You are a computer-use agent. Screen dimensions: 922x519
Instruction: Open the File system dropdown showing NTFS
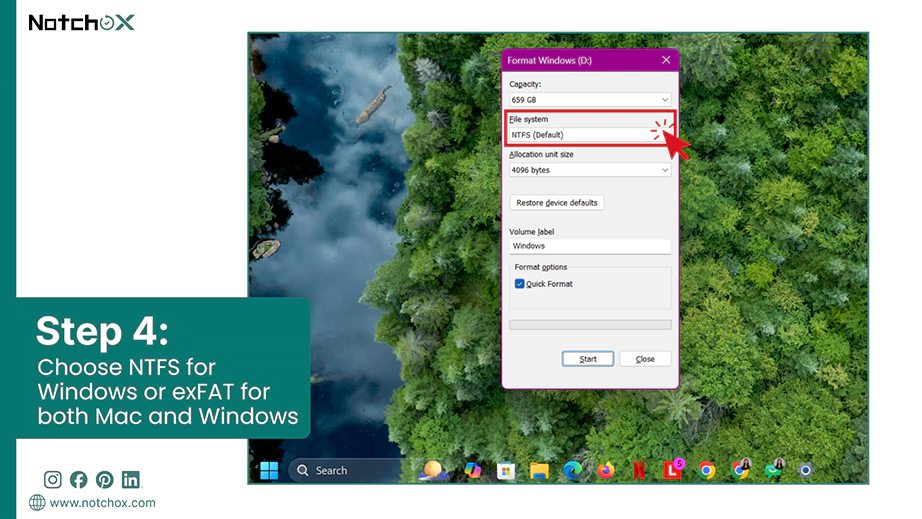(x=590, y=135)
